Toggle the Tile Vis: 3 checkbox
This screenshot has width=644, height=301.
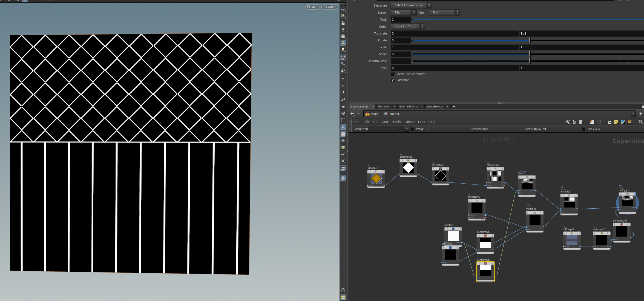[583, 129]
